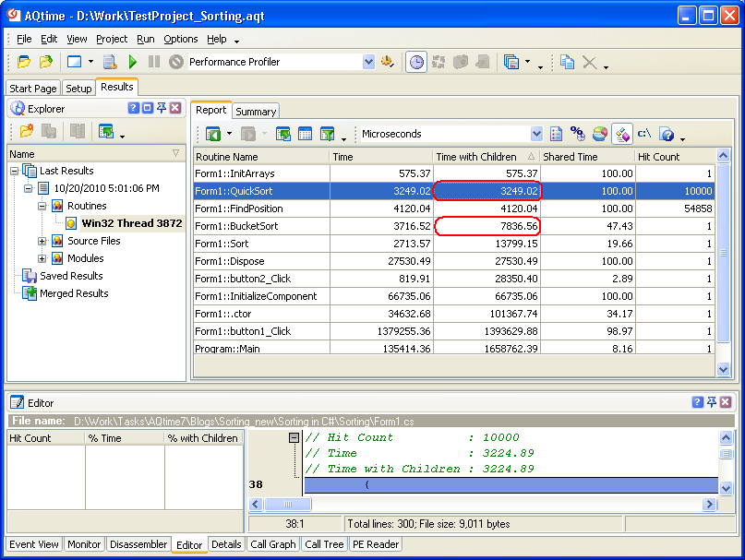Click the c:\ path display icon

644,135
